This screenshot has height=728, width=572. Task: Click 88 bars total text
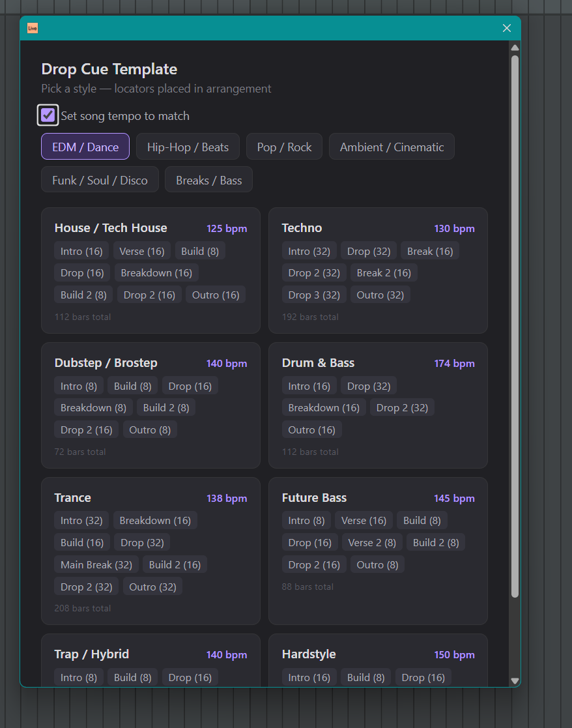click(x=307, y=587)
